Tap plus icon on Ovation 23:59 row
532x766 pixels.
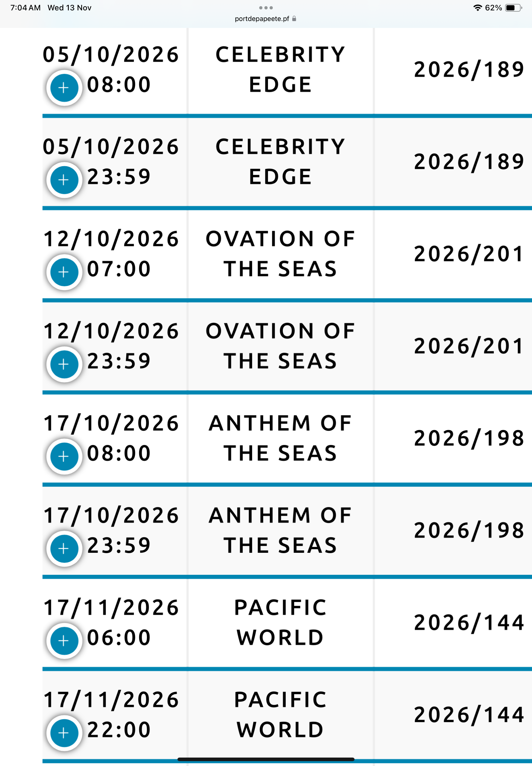(x=64, y=364)
